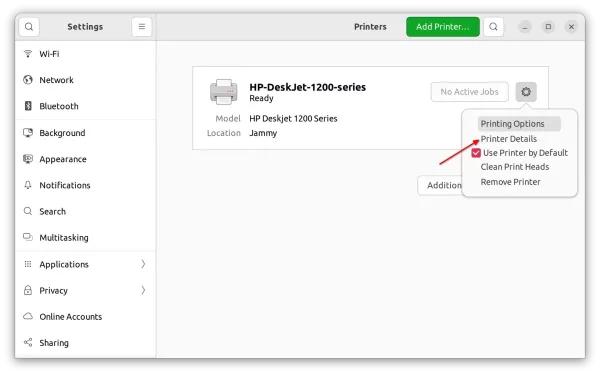Open Search settings label
600x375 pixels.
[x=52, y=212]
